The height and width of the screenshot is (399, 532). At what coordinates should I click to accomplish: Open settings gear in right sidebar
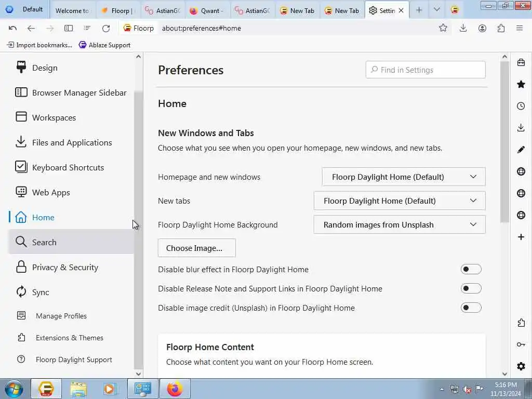pos(521,366)
